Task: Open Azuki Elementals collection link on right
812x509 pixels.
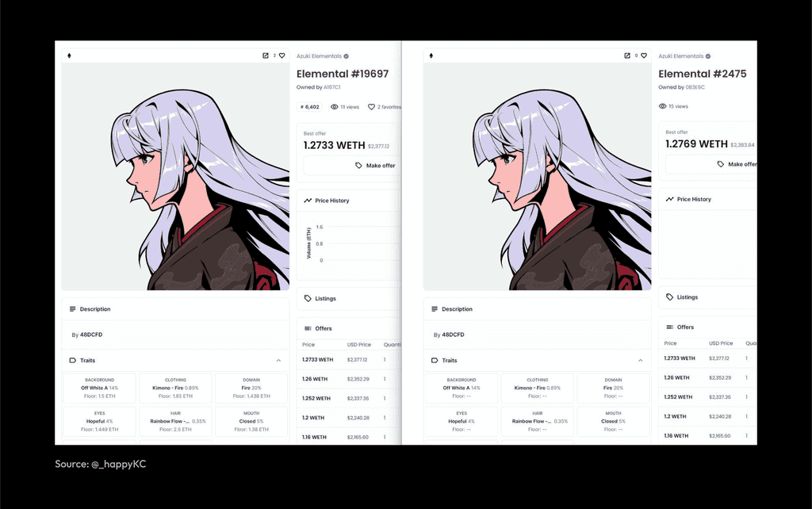Action: 681,56
